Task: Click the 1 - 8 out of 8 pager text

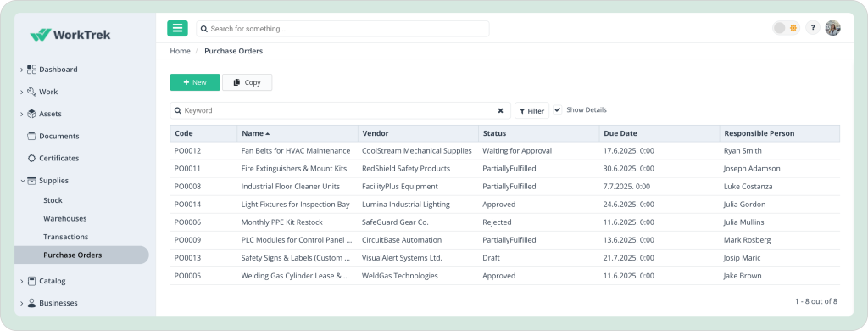Action: point(816,301)
